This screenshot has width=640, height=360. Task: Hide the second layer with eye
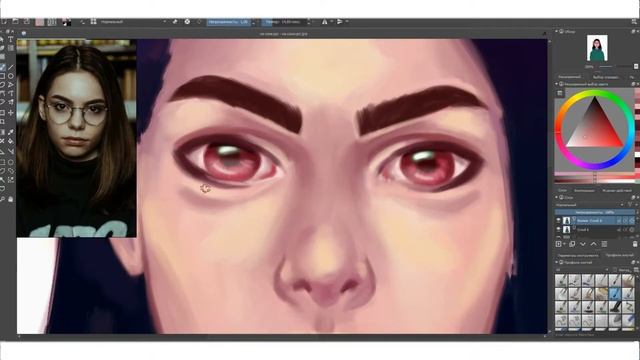[x=558, y=230]
